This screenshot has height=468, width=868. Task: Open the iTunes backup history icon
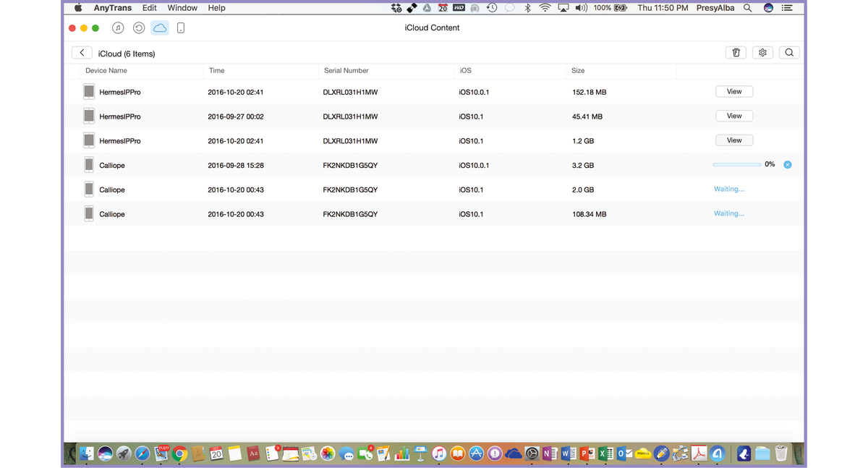coord(139,28)
